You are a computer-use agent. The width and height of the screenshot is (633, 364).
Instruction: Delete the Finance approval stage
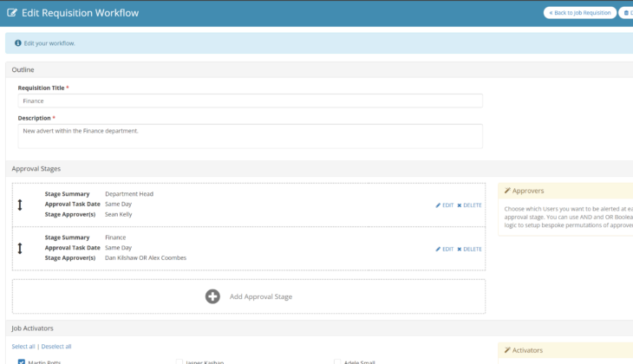(x=469, y=249)
